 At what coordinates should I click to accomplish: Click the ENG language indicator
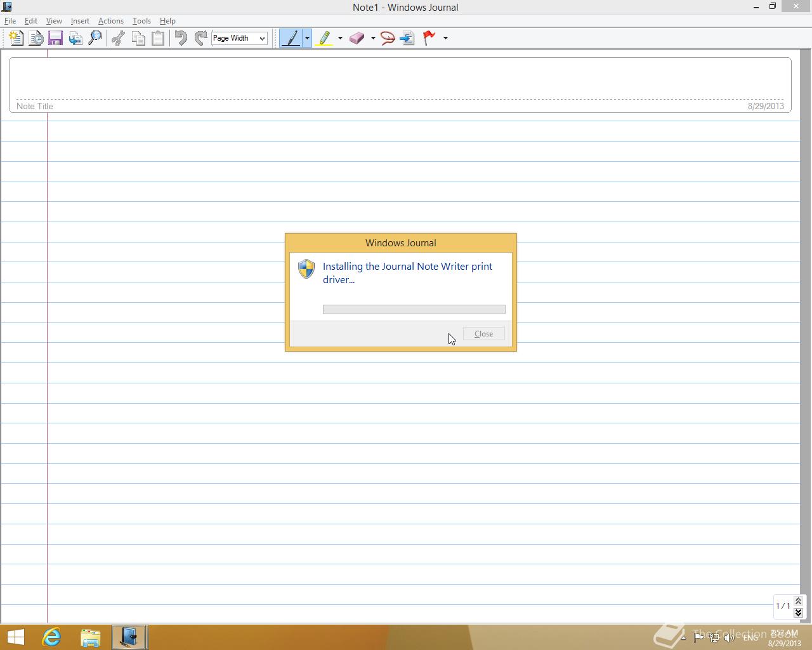(750, 638)
